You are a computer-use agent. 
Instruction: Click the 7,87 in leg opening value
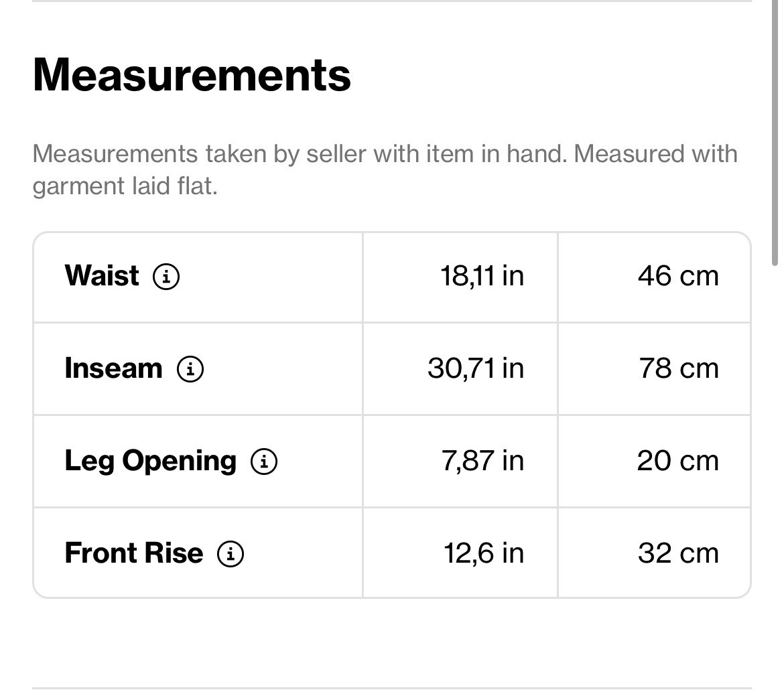482,462
